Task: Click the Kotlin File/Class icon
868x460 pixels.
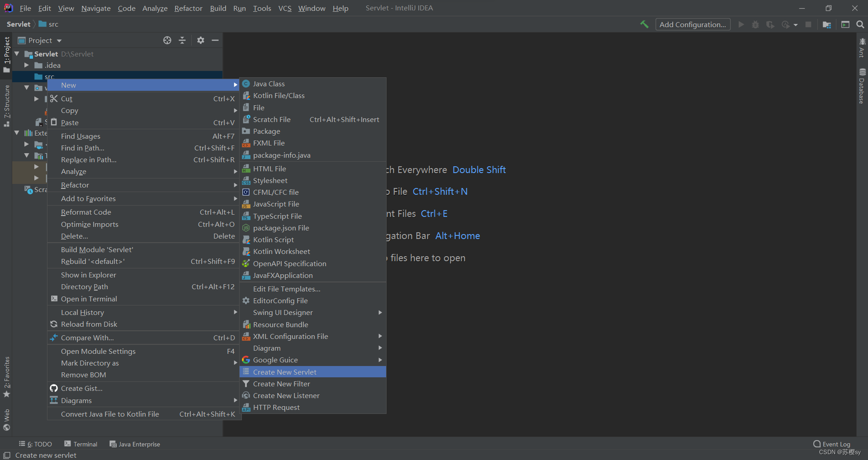Action: click(x=246, y=95)
